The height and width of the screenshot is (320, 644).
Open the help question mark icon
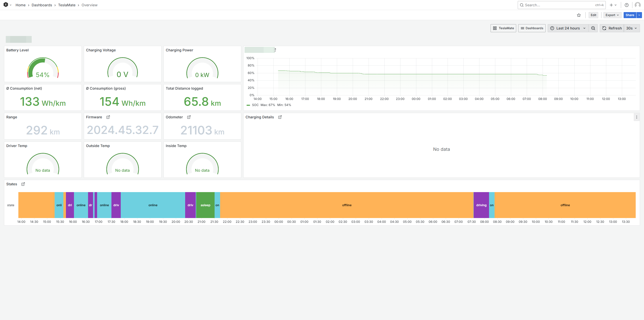click(627, 5)
